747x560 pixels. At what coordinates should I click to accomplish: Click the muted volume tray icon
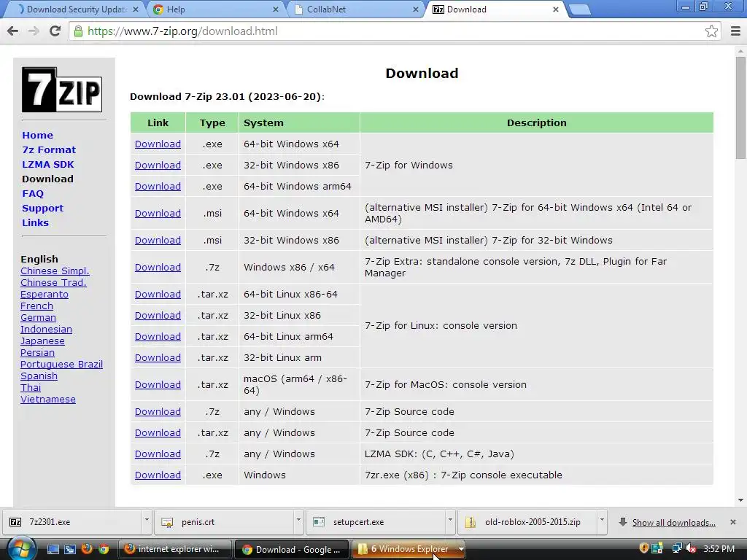click(690, 548)
